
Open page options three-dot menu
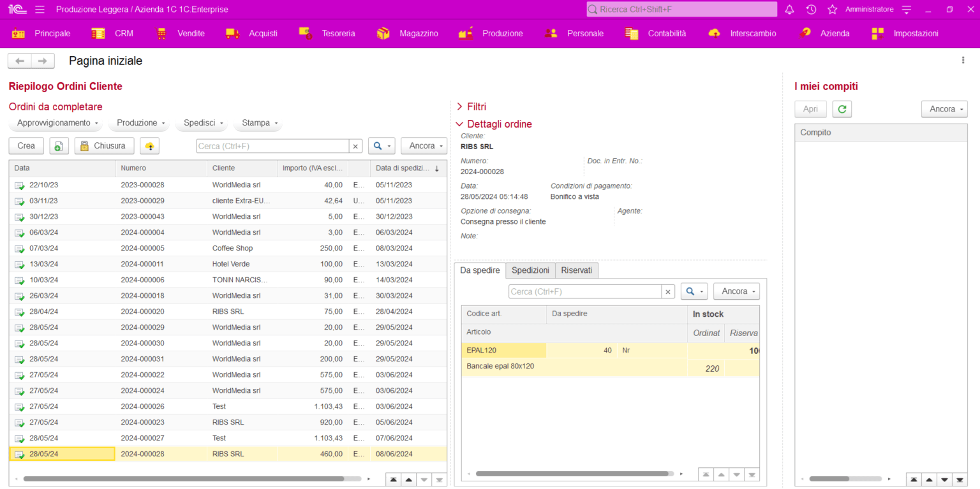tap(963, 60)
